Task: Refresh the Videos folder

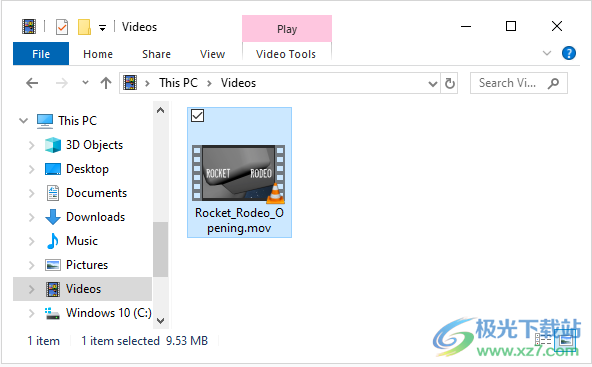Action: [x=449, y=83]
